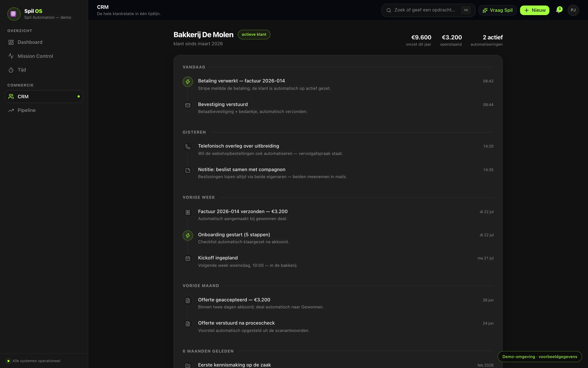Open Tijd in the sidebar

pos(44,70)
